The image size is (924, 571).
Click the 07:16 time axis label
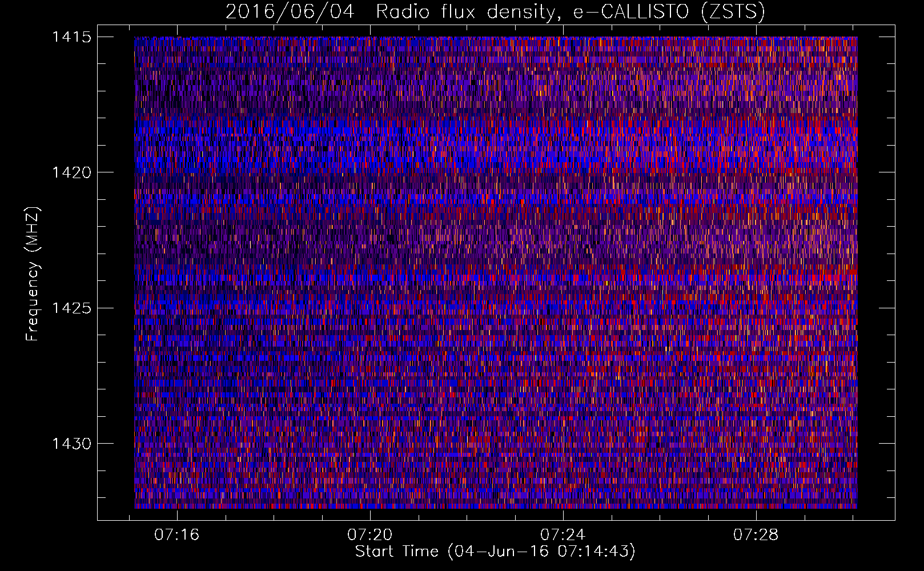coord(177,535)
